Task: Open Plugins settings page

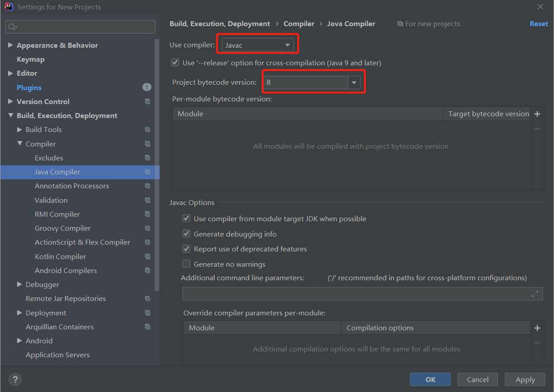Action: point(29,87)
